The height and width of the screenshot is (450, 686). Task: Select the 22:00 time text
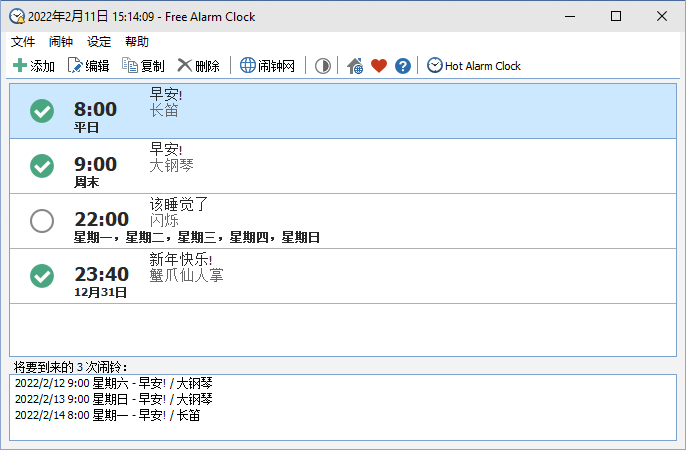tap(102, 219)
